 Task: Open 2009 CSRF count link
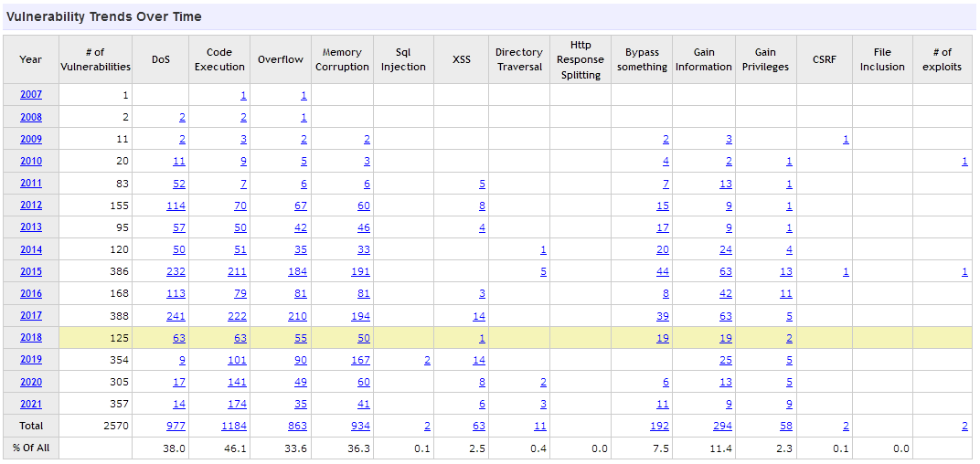pos(846,140)
